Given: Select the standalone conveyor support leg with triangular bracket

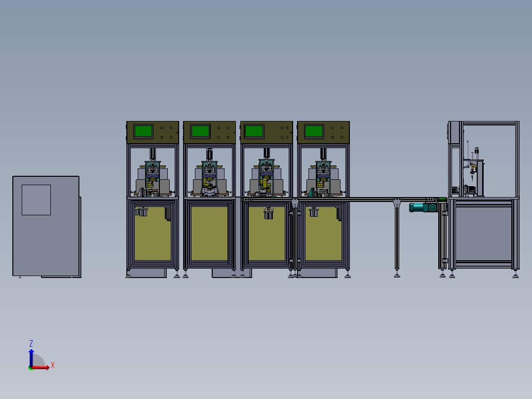Looking at the screenshot, I should click(x=397, y=238).
